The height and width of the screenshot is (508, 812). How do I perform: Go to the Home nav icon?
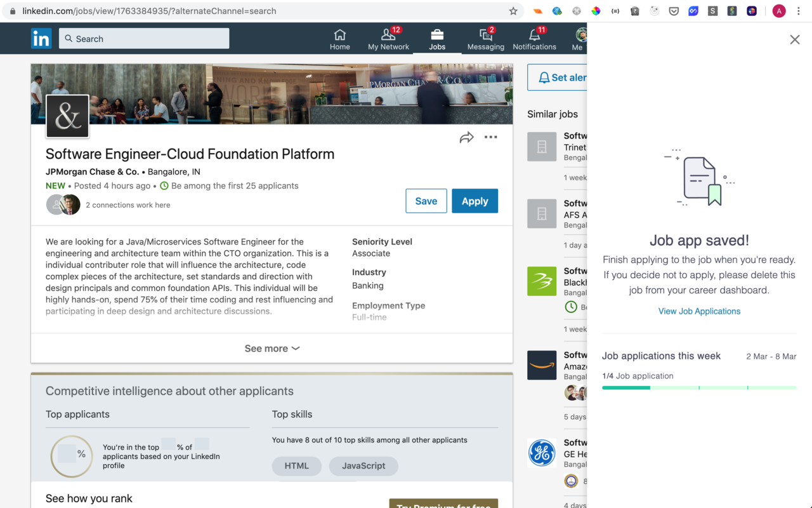[340, 39]
